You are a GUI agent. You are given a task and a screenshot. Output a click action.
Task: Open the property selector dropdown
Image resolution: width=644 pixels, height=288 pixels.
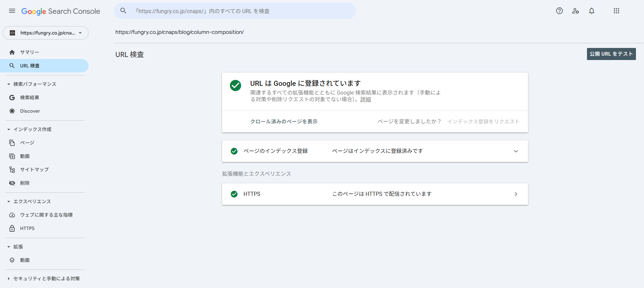(46, 33)
